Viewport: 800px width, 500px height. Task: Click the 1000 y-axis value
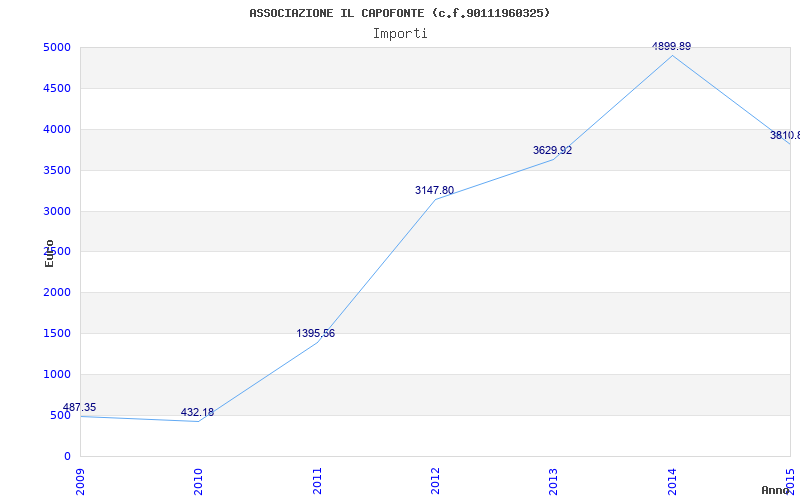[x=57, y=374]
